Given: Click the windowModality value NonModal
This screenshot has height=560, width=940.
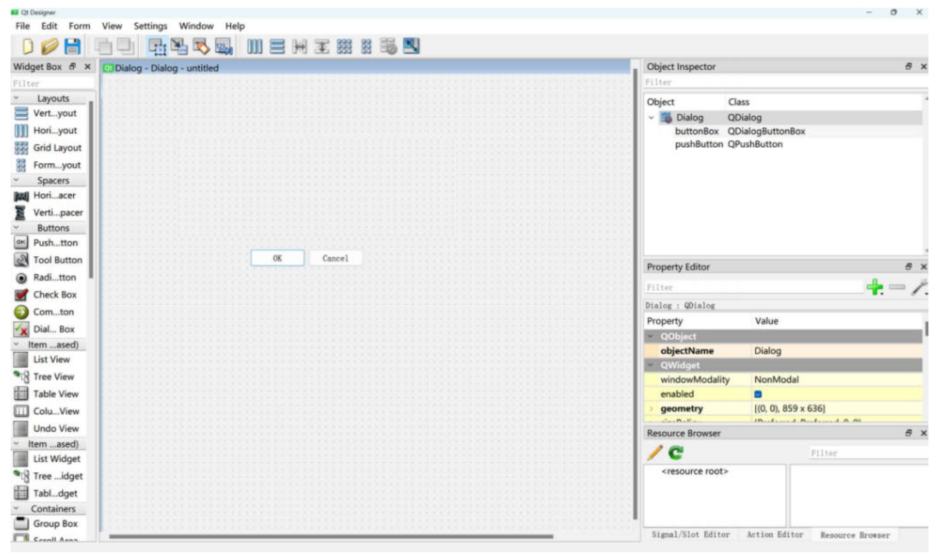Looking at the screenshot, I should point(776,380).
